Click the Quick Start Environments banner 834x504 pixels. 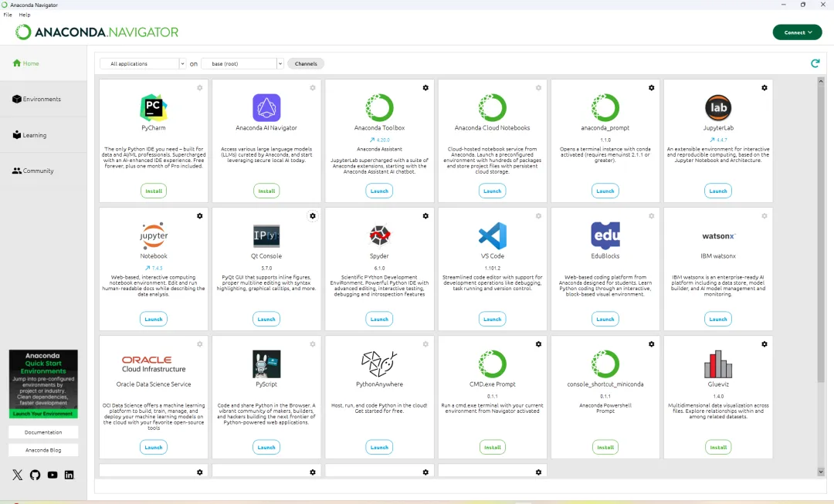43,384
